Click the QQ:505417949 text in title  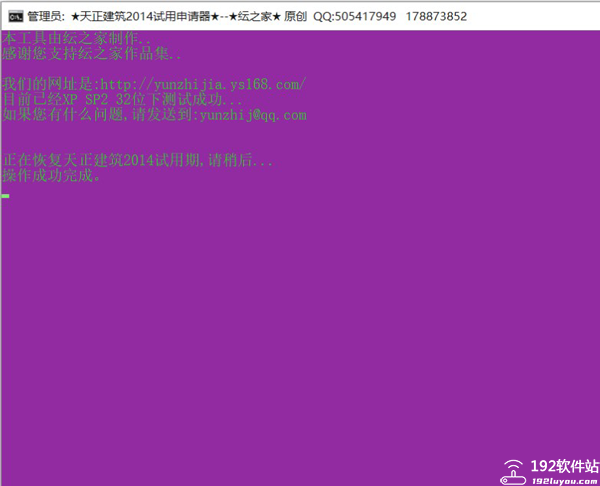[354, 16]
